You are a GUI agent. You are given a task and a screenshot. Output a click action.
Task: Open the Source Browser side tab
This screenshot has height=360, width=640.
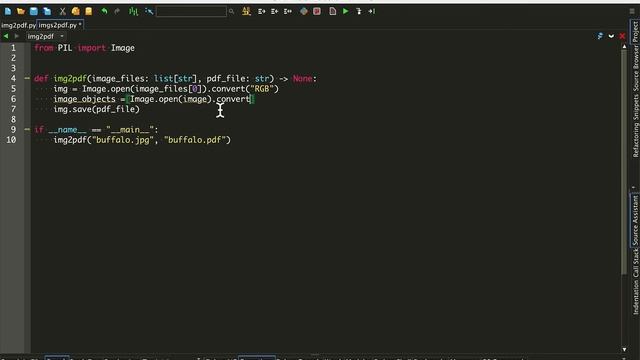point(636,68)
